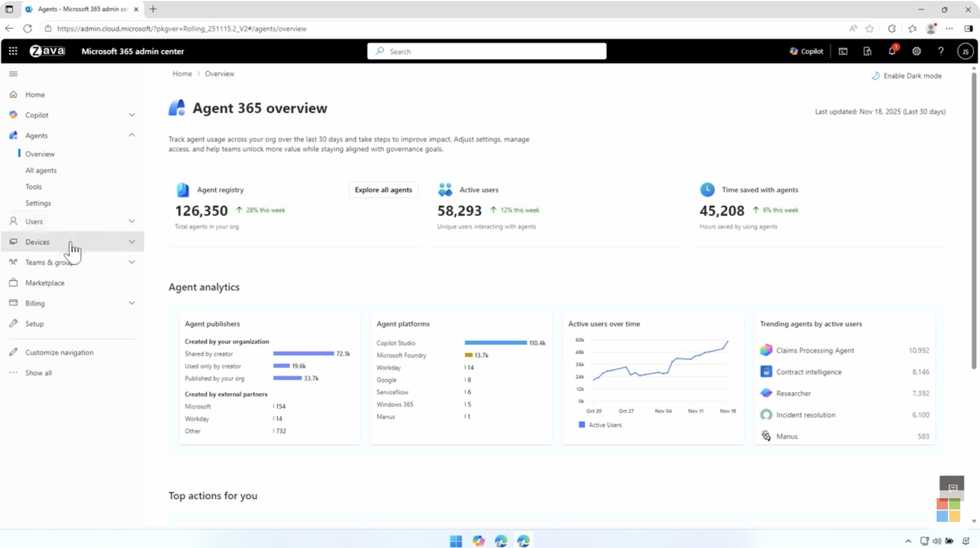Show all navigation items
Screen dimensions: 980x548
point(38,373)
